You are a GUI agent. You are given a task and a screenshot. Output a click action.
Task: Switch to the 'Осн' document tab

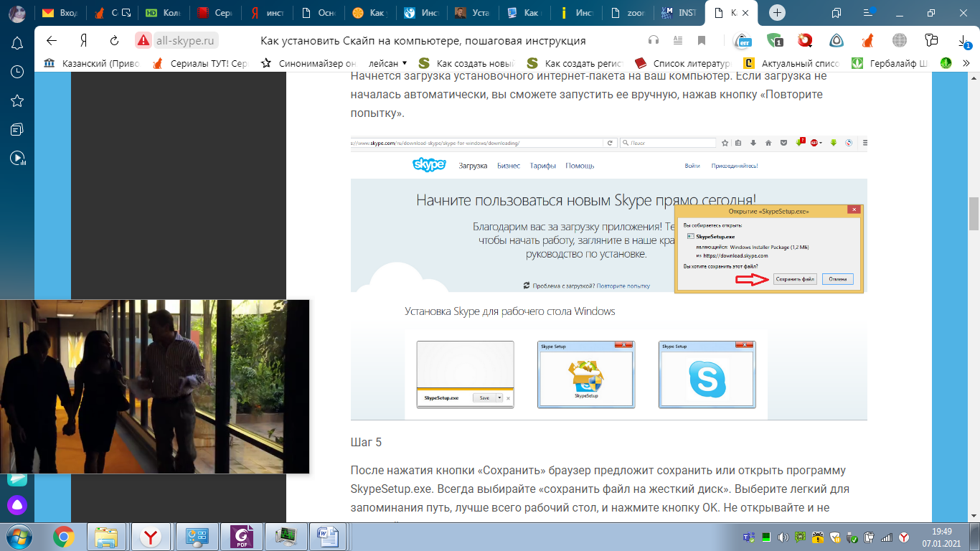click(x=319, y=13)
